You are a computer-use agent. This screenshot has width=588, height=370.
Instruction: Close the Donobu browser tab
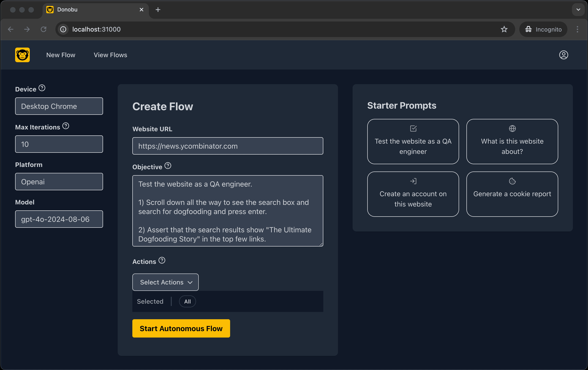(x=141, y=10)
